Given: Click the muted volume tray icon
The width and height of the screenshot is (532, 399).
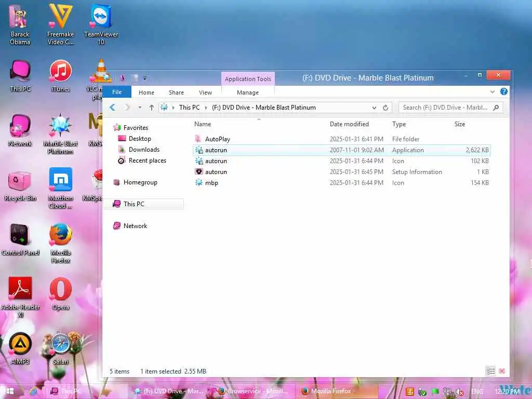Looking at the screenshot, I should [x=460, y=392].
